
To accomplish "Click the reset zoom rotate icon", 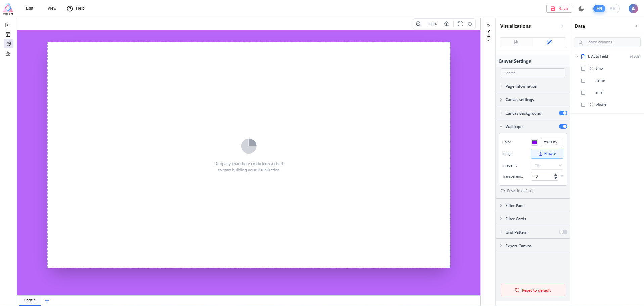I will 470,24.
